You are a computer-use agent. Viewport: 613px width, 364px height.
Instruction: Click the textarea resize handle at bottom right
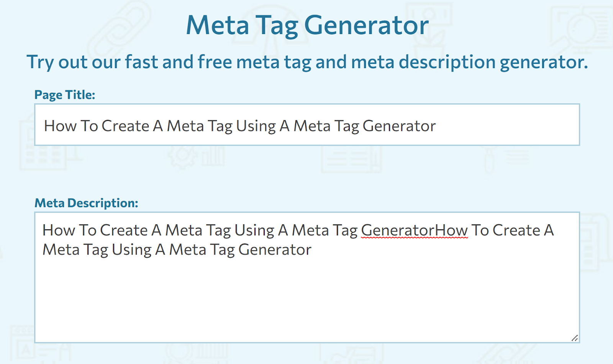(575, 338)
